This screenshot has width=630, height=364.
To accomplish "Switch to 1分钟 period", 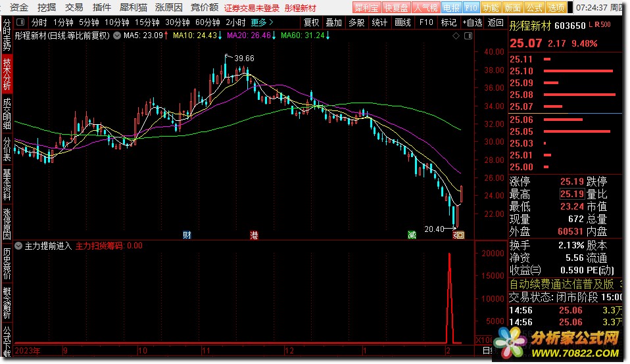I will click(63, 22).
